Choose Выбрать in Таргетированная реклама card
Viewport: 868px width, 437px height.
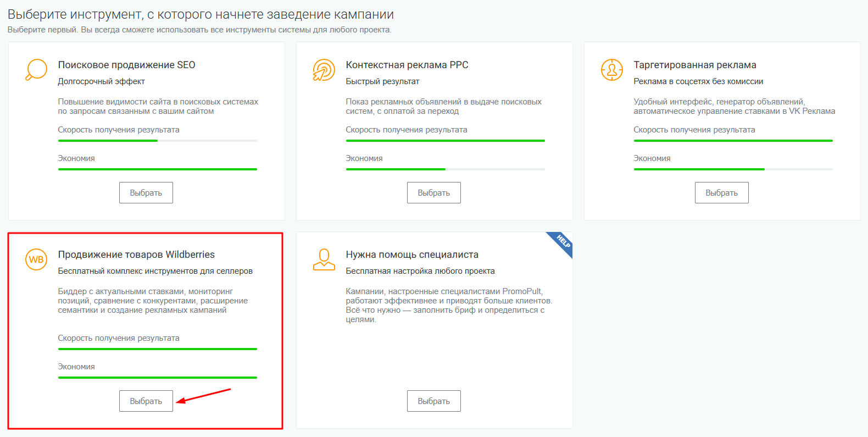point(721,193)
